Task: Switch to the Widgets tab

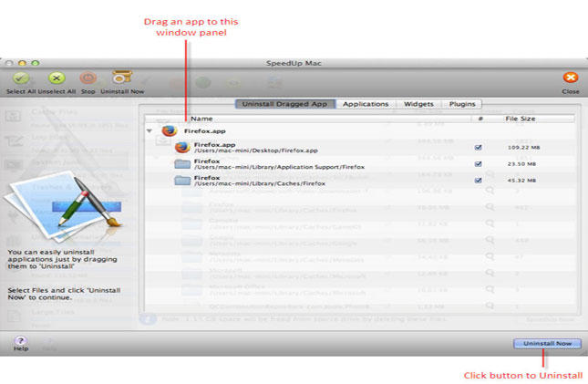Action: coord(418,104)
